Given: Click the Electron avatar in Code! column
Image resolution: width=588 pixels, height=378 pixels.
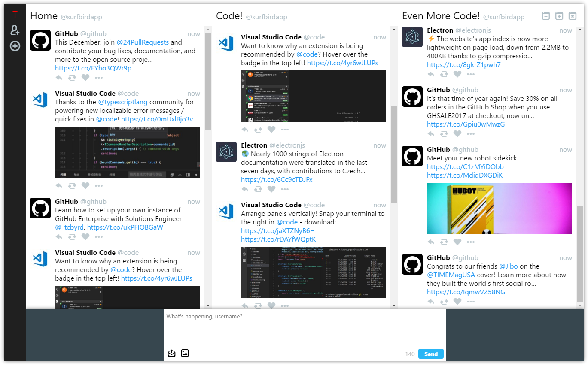Looking at the screenshot, I should [x=226, y=152].
